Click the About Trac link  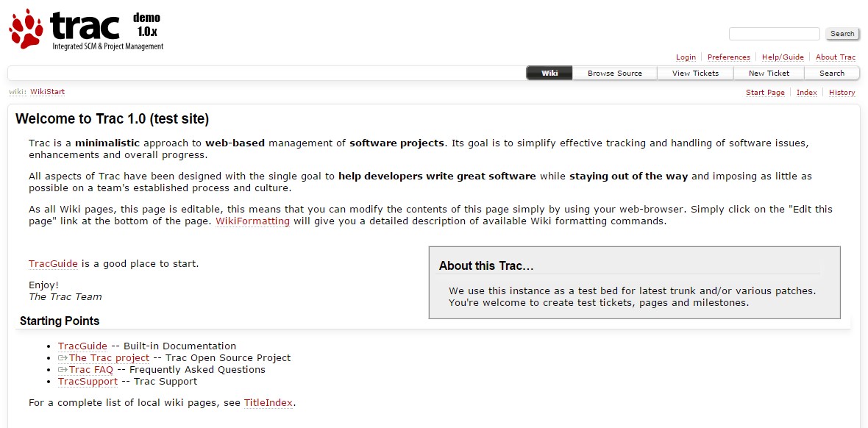(x=836, y=57)
